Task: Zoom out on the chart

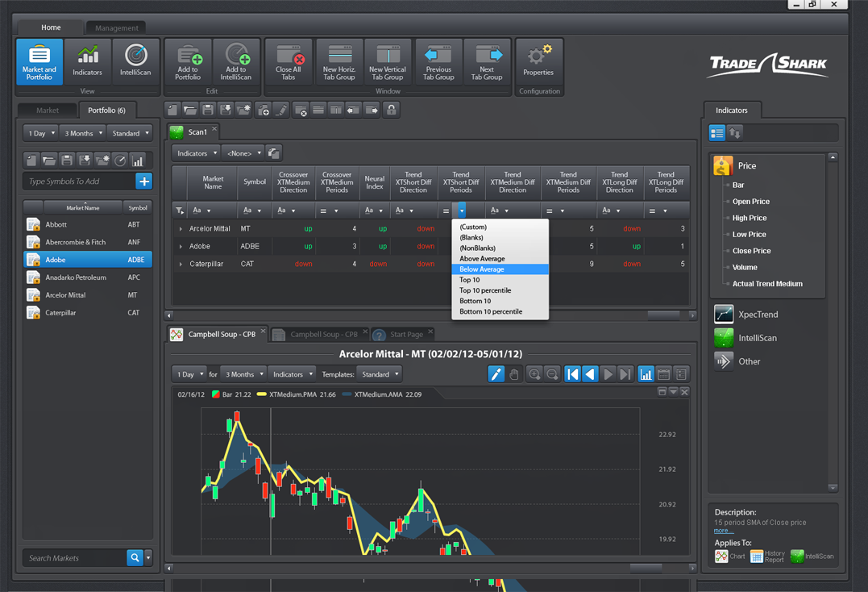Action: [x=552, y=374]
